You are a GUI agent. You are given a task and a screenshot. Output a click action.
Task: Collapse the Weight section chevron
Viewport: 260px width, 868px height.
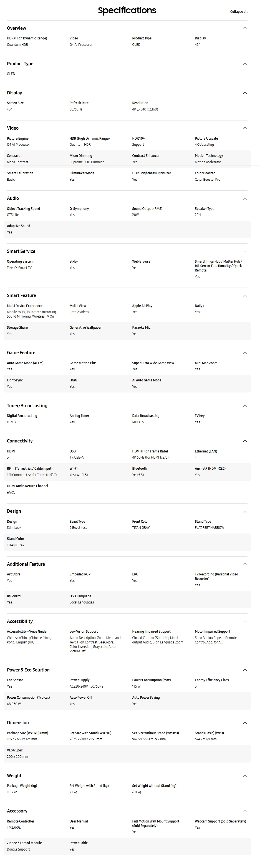[245, 776]
